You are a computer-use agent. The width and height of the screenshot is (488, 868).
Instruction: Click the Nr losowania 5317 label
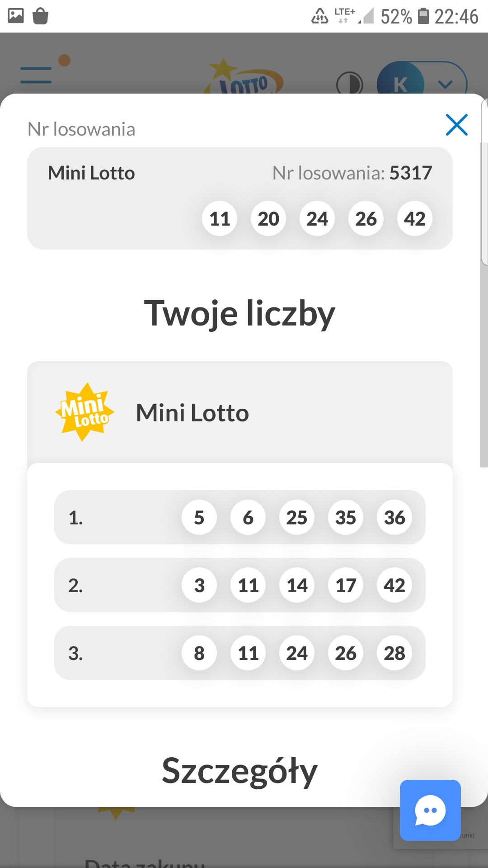tap(352, 173)
